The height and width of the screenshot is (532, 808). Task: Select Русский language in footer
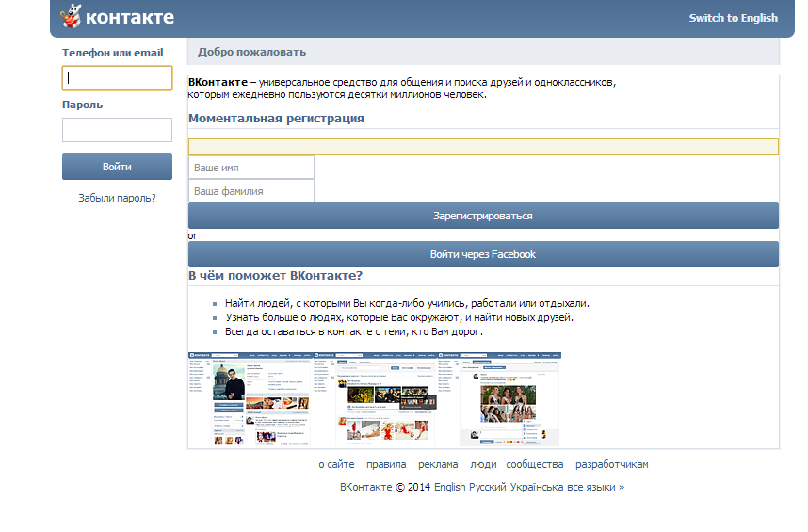coord(488,487)
